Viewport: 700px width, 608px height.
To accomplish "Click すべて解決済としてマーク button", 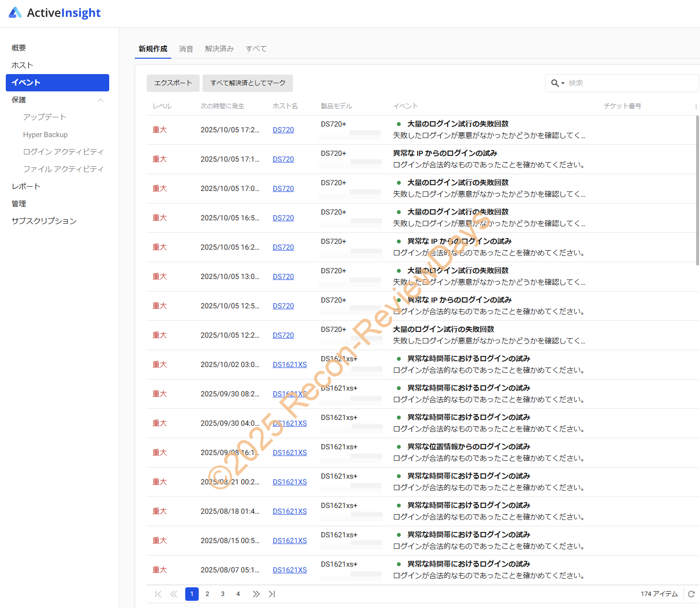I will (248, 83).
